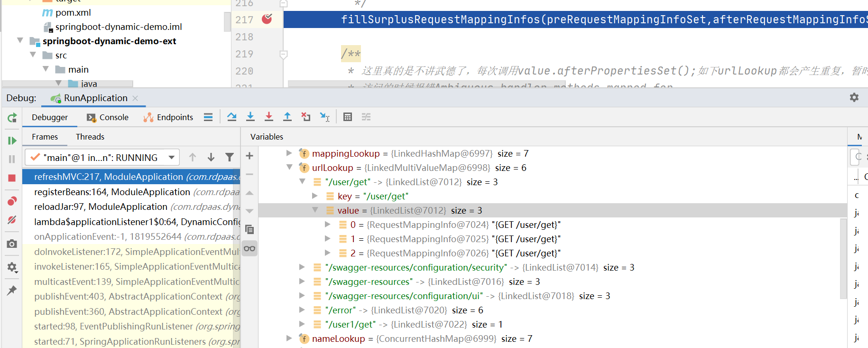Viewport: 868px width, 348px height.
Task: Step Out with the blue up arrow
Action: (x=287, y=117)
